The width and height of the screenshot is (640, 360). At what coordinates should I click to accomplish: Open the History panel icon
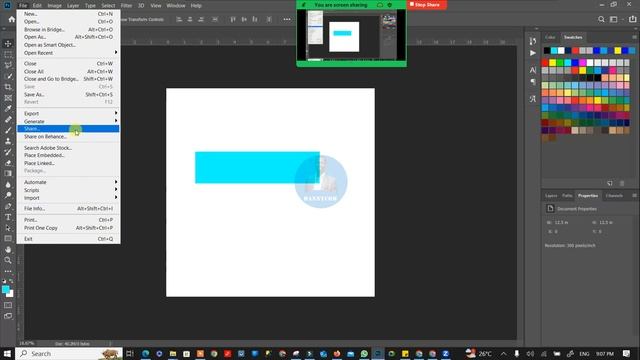pos(533,41)
